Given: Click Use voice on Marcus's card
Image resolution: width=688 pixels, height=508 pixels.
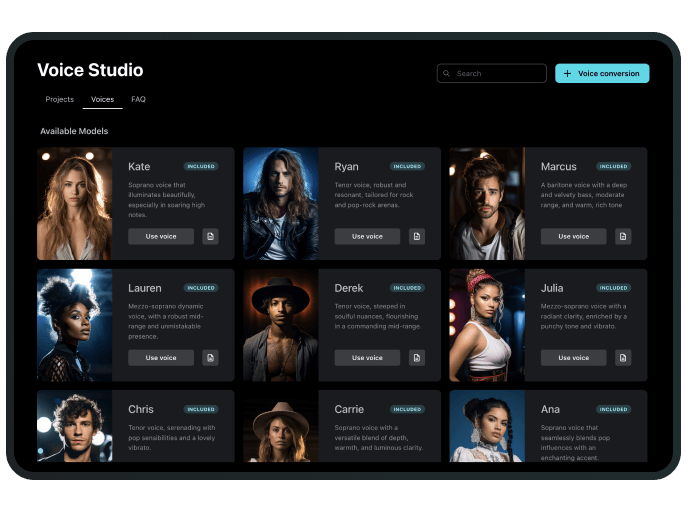Looking at the screenshot, I should point(573,236).
